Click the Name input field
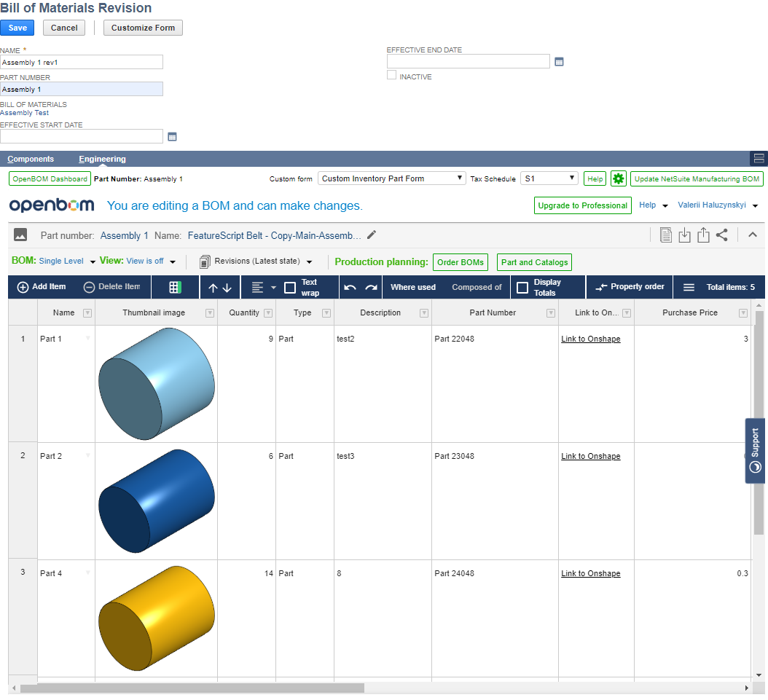 point(82,62)
